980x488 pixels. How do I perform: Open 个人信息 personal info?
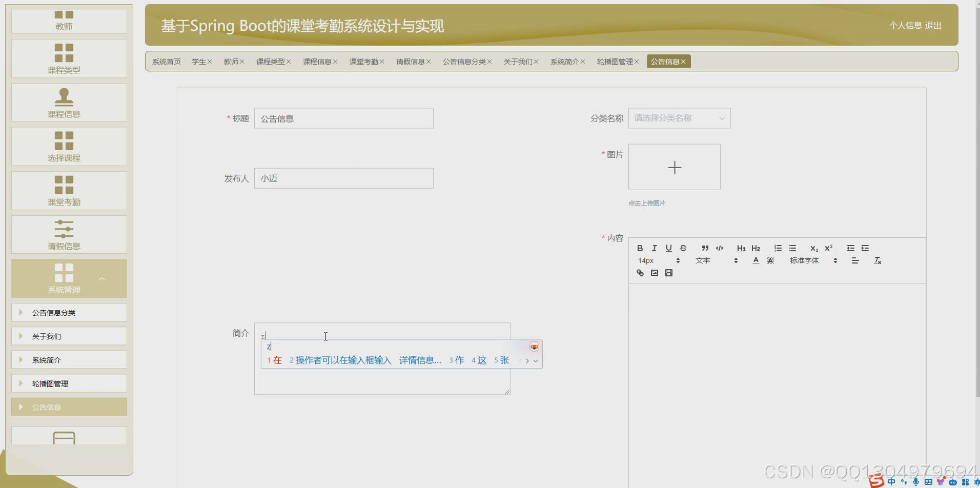905,25
